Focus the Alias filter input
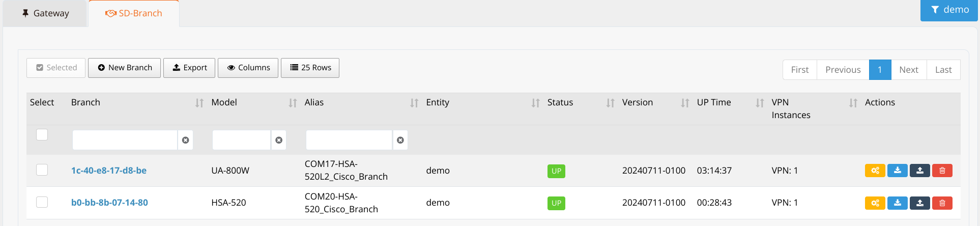This screenshot has height=226, width=980. pos(350,140)
